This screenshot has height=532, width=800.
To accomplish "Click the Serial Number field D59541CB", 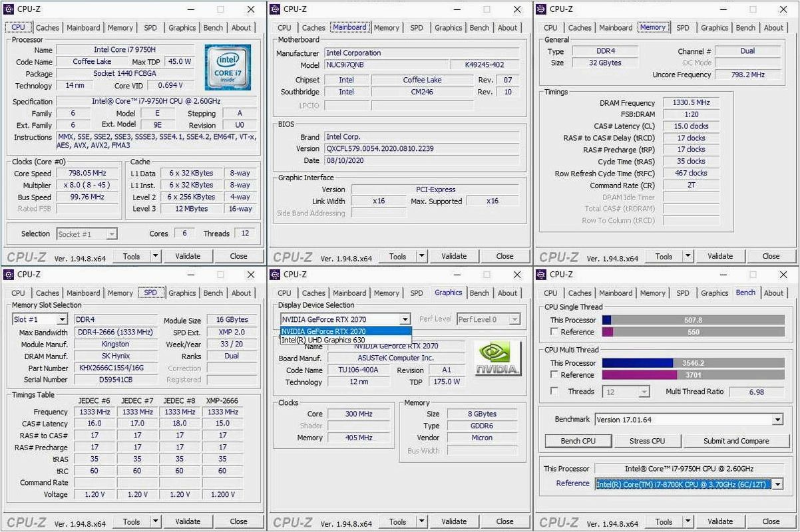I will tap(114, 380).
